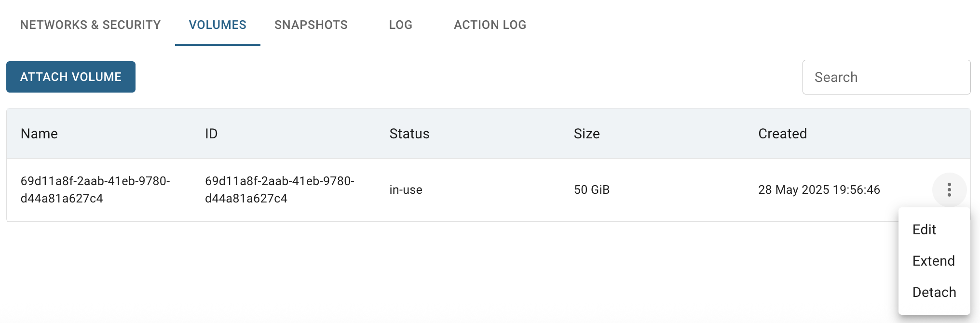The width and height of the screenshot is (980, 323).
Task: Click the Size column header
Action: coord(587,134)
